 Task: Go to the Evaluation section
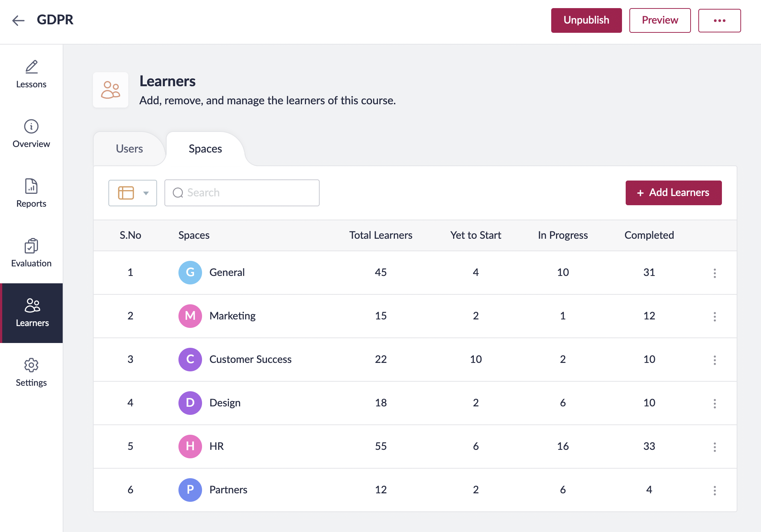tap(31, 253)
